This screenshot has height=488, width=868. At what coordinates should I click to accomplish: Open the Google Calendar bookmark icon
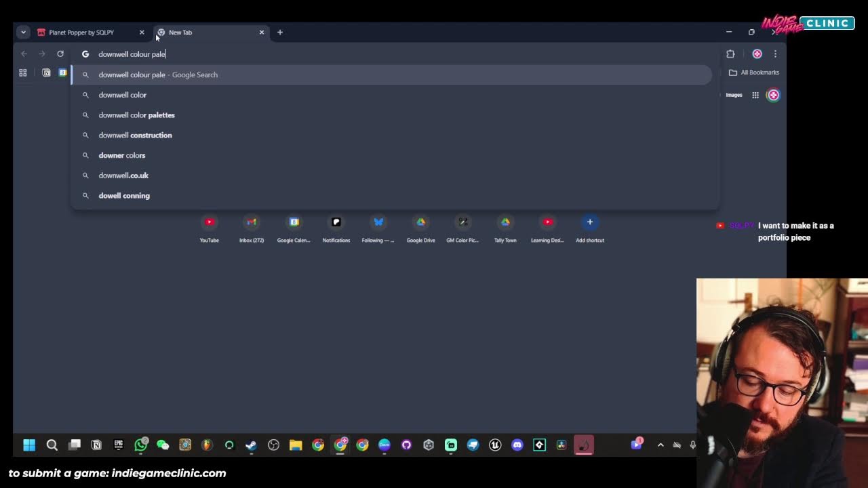coord(62,73)
